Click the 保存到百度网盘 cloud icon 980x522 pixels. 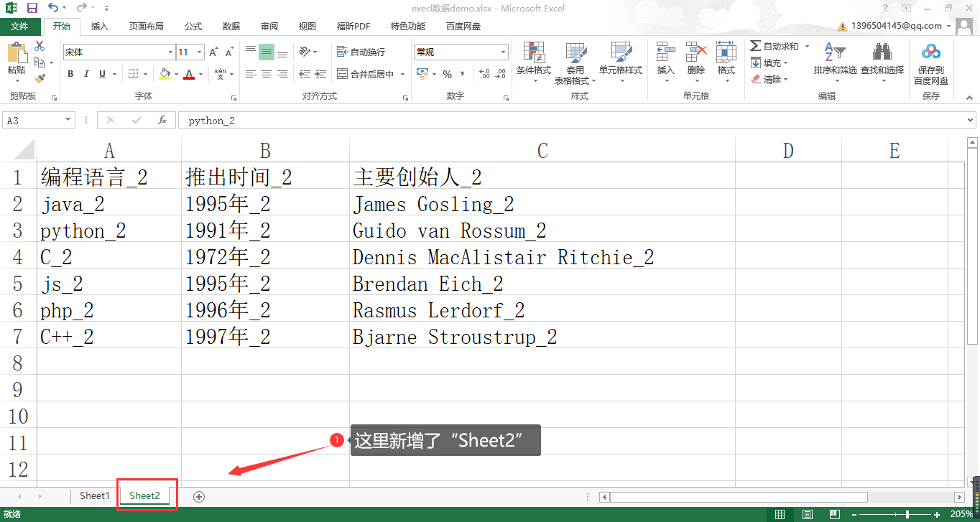coord(931,63)
